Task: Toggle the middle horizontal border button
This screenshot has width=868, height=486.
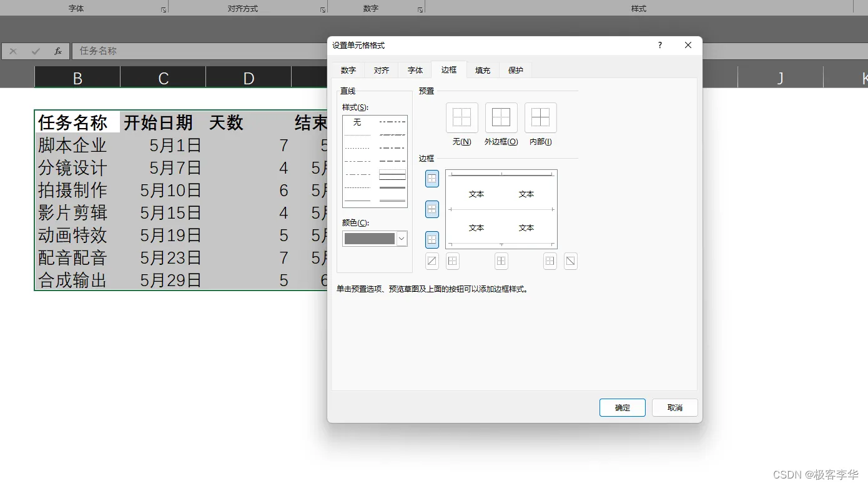Action: point(432,209)
